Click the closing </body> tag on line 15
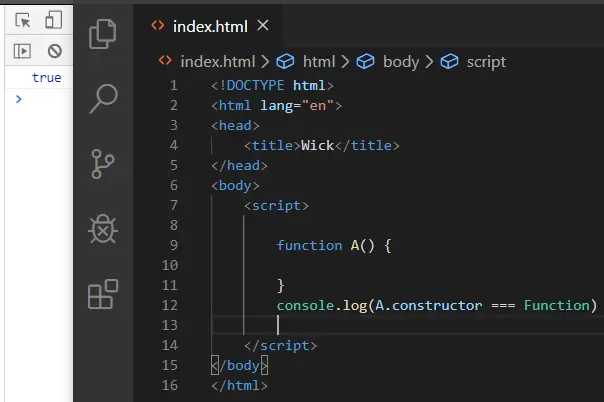The height and width of the screenshot is (402, 604). (x=239, y=365)
